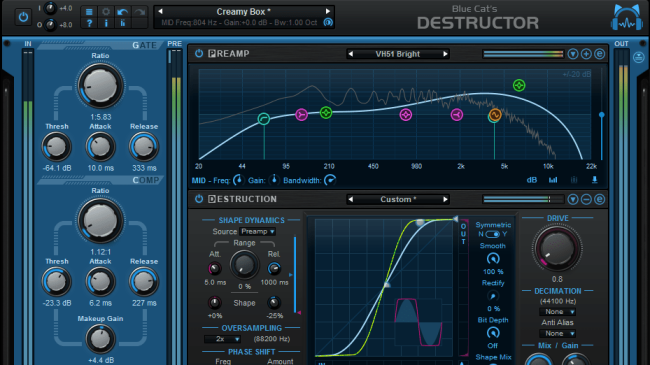650x365 pixels.
Task: Toggle the Destruction section power button
Action: [x=199, y=199]
